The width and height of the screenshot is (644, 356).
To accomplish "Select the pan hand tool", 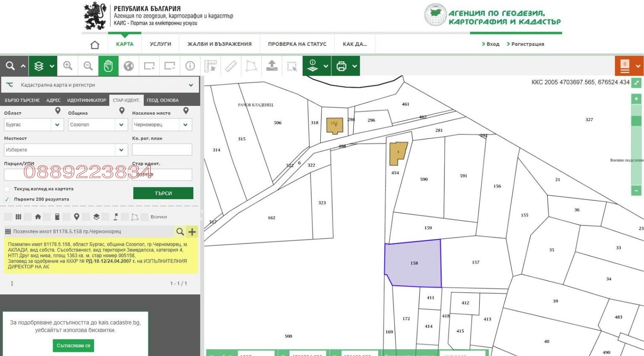I will click(x=108, y=66).
